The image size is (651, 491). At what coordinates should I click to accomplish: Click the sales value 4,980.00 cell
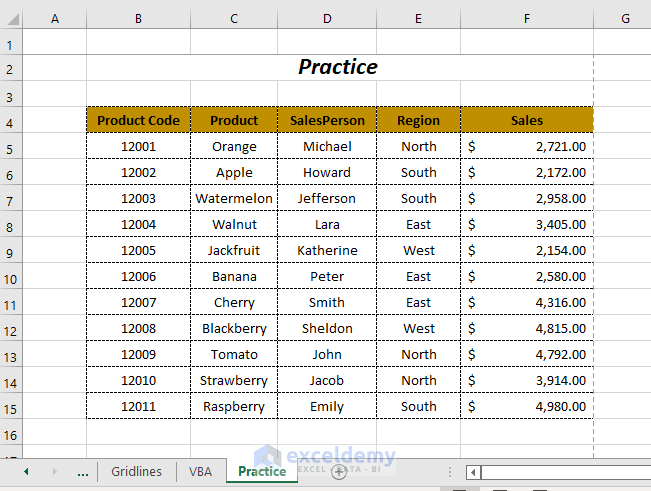[526, 406]
